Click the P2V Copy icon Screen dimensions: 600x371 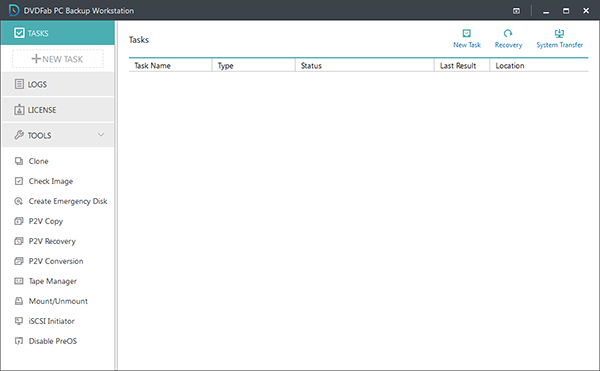19,221
